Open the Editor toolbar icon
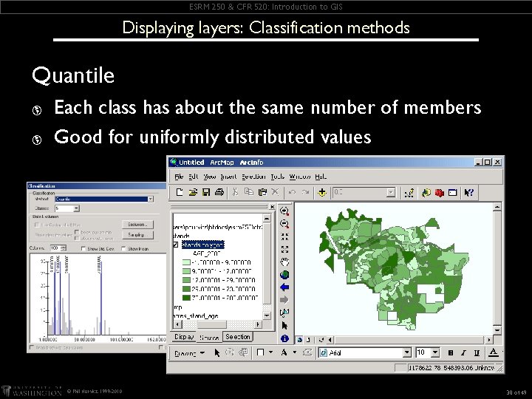532x399 pixels. pyautogui.click(x=409, y=193)
